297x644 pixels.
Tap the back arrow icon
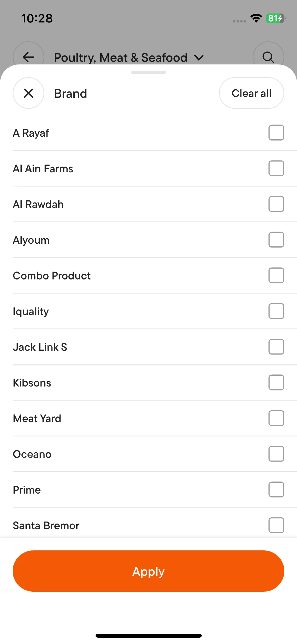click(29, 57)
